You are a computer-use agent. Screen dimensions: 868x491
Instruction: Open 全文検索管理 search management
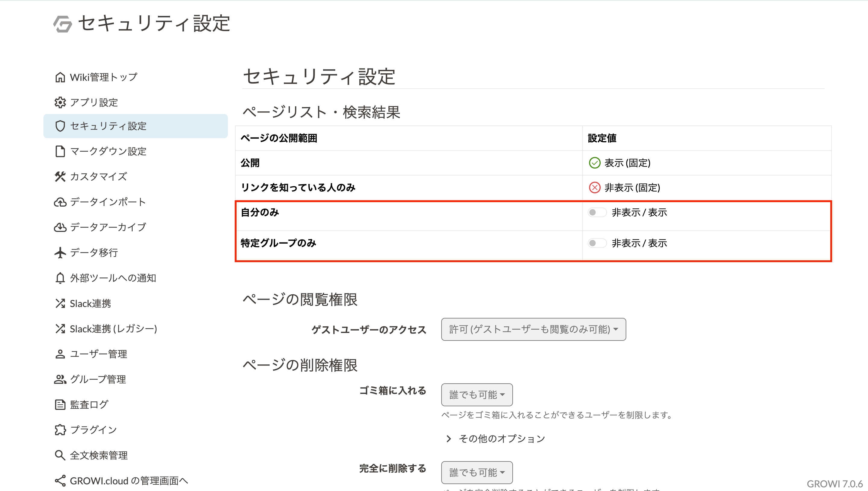98,455
